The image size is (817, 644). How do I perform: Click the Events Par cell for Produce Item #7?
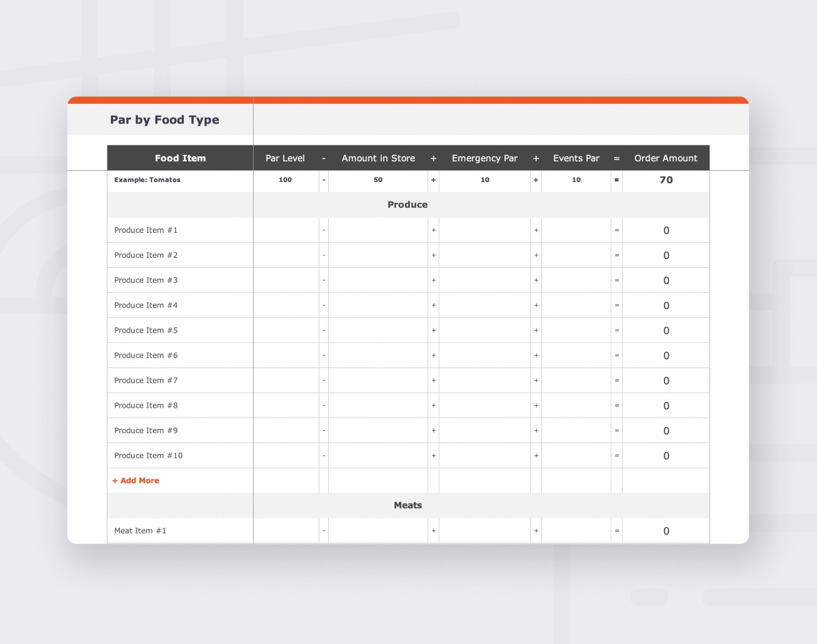click(x=576, y=380)
